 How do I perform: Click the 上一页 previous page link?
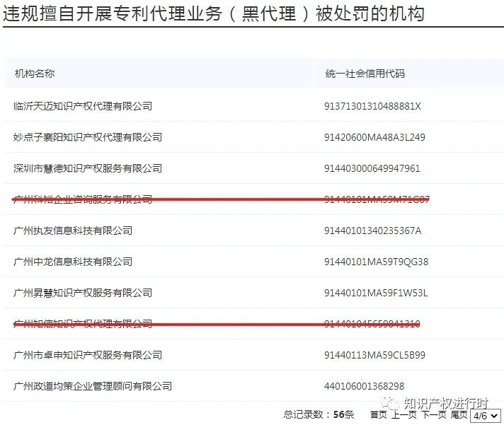click(403, 414)
